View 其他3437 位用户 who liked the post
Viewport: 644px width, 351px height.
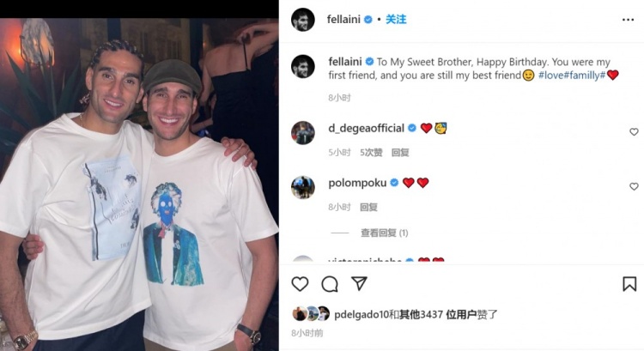coord(438,315)
